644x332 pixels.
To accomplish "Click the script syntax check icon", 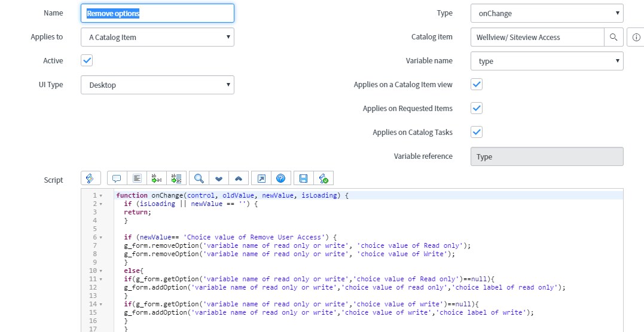I will pos(323,178).
